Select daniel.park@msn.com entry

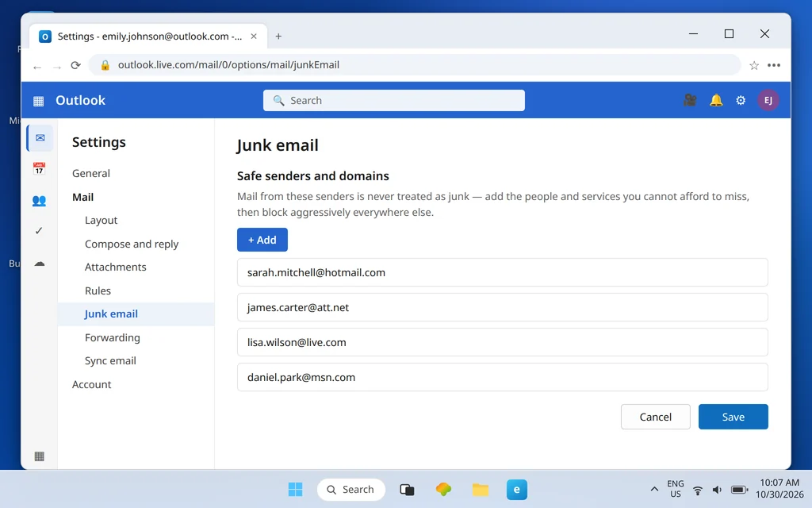coord(502,377)
